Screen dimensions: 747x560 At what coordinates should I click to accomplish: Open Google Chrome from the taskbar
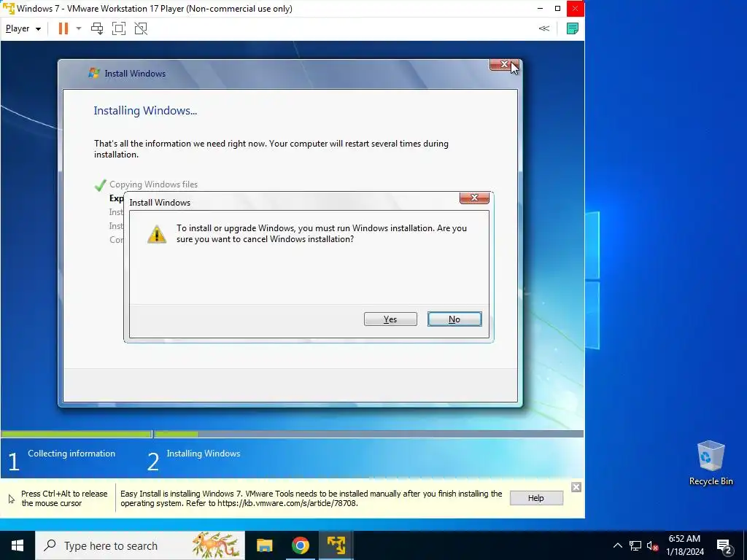(300, 545)
